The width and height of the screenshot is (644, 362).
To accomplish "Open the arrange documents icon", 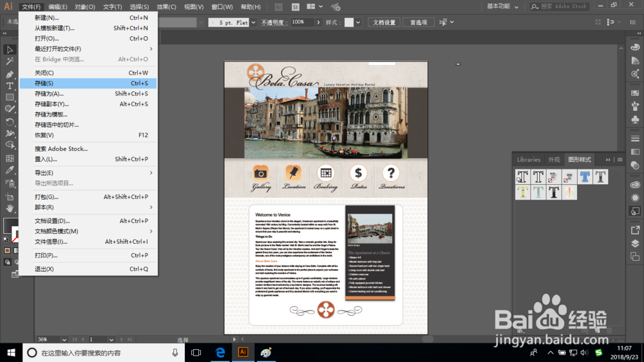I will pos(314,6).
